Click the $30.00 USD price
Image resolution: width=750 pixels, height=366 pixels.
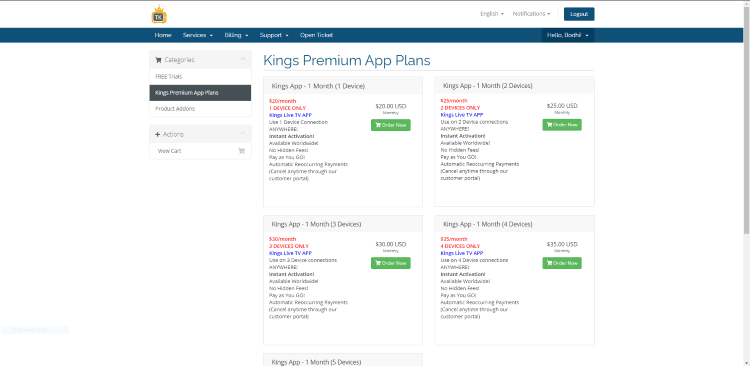[391, 244]
